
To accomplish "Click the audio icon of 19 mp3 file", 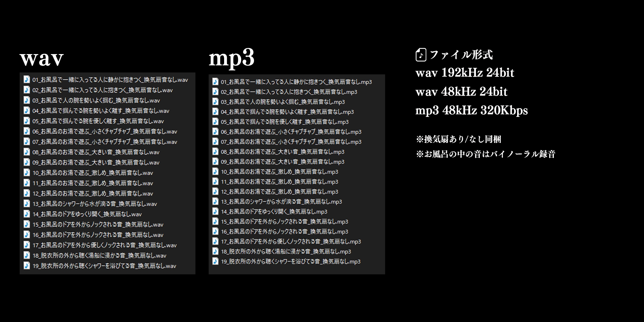I will (215, 261).
